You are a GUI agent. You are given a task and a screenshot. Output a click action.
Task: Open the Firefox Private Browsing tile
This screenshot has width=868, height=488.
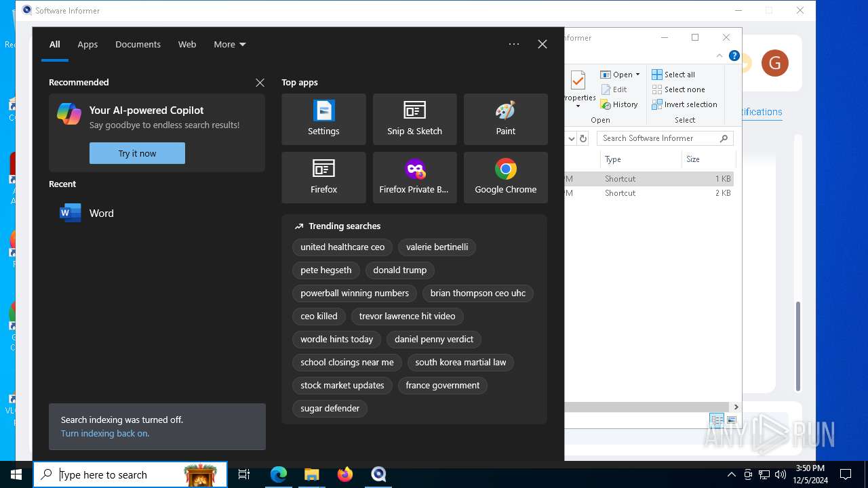coord(414,178)
